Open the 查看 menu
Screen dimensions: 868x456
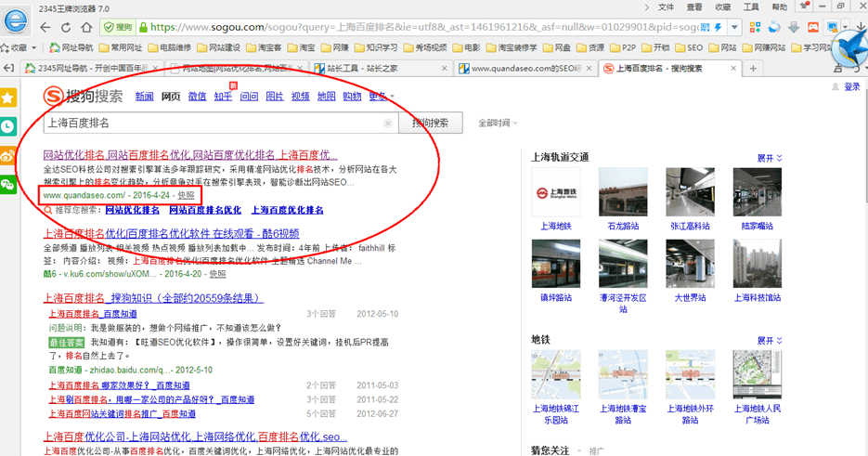pyautogui.click(x=694, y=7)
